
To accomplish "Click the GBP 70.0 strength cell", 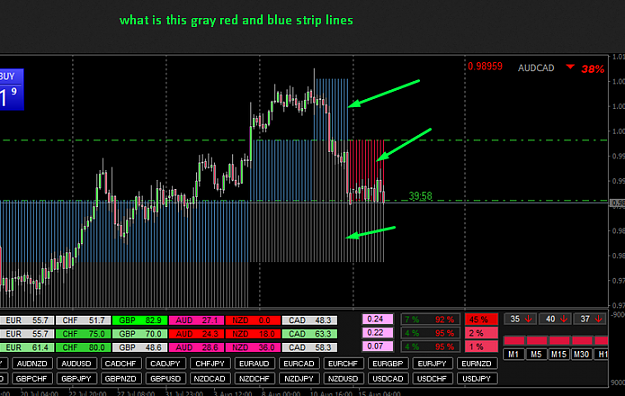I will (140, 334).
